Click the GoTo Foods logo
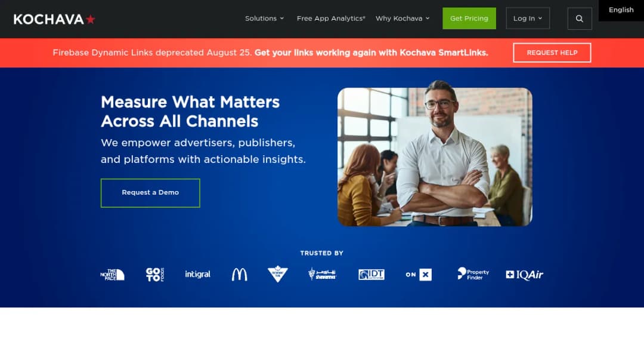Viewport: 644px width, 363px height. tap(155, 275)
